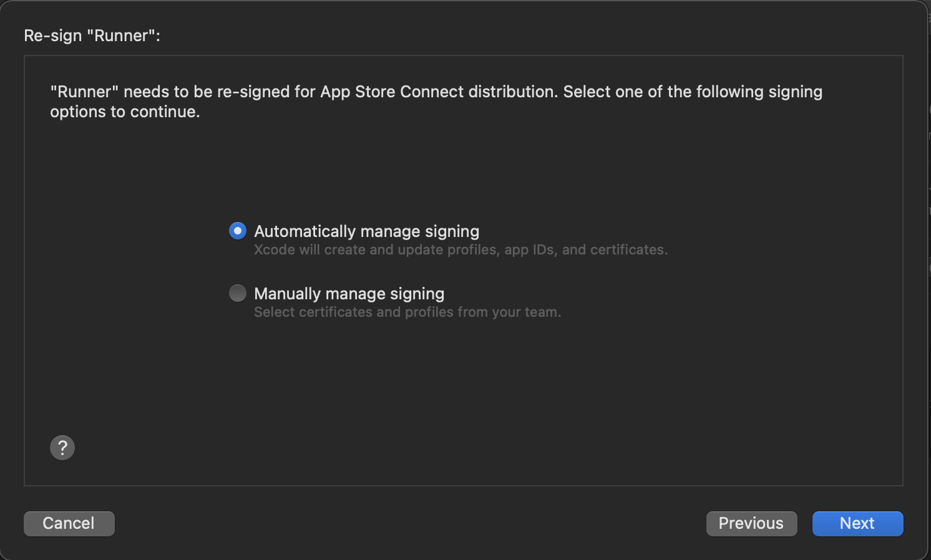Screen dimensions: 931x560
Task: Click the "Select certificates and profiles" caption
Action: 407,312
